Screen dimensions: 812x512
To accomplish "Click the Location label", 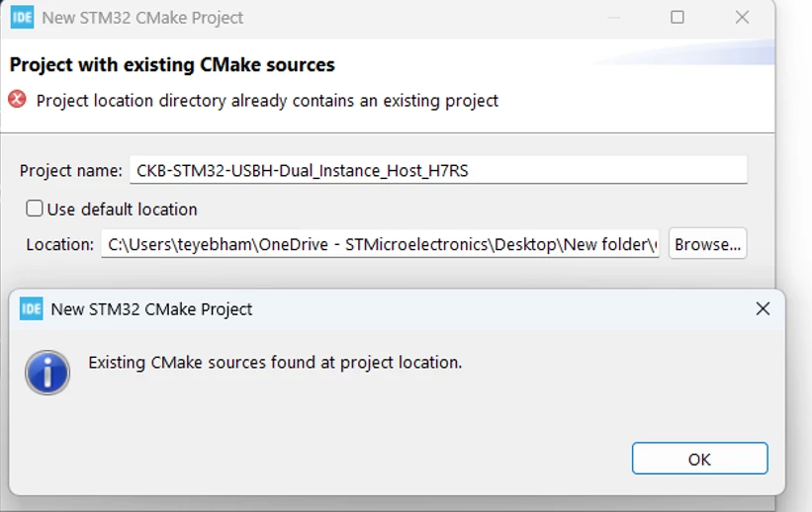I will (60, 244).
